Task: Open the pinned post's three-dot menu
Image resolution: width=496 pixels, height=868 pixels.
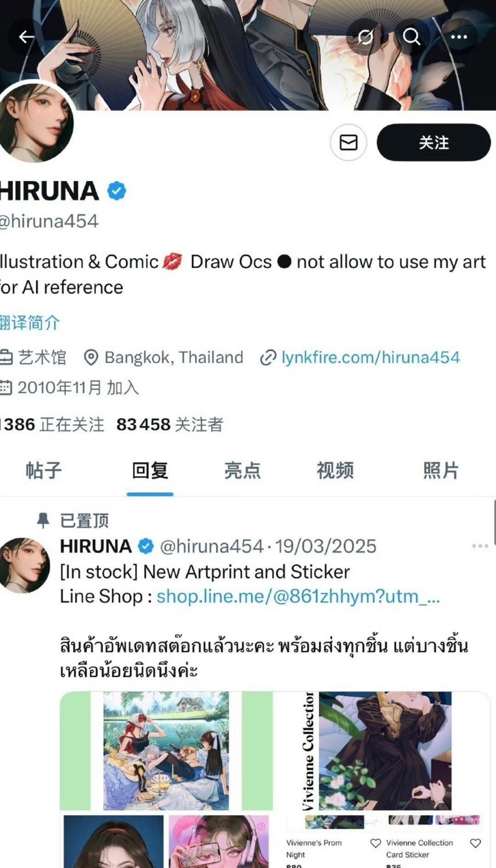Action: tap(480, 546)
